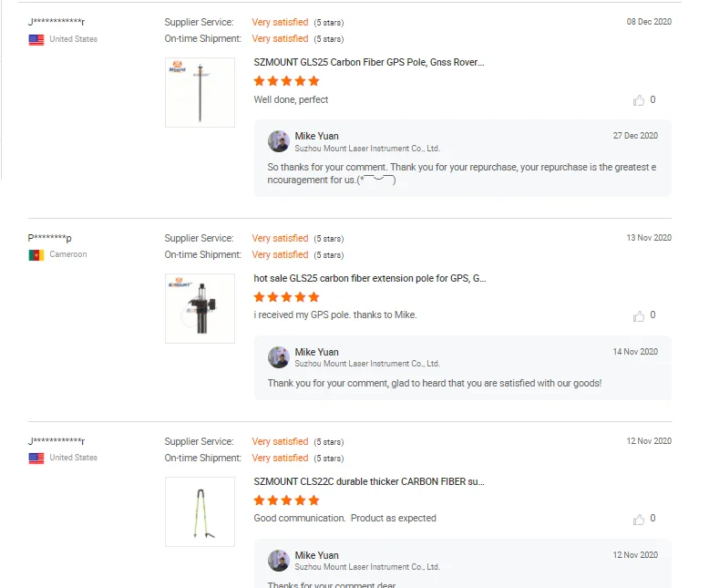This screenshot has width=709, height=588.
Task: Open "SZMOUNT CLS22C durable thicker CARBON FIBER" link
Action: point(369,481)
